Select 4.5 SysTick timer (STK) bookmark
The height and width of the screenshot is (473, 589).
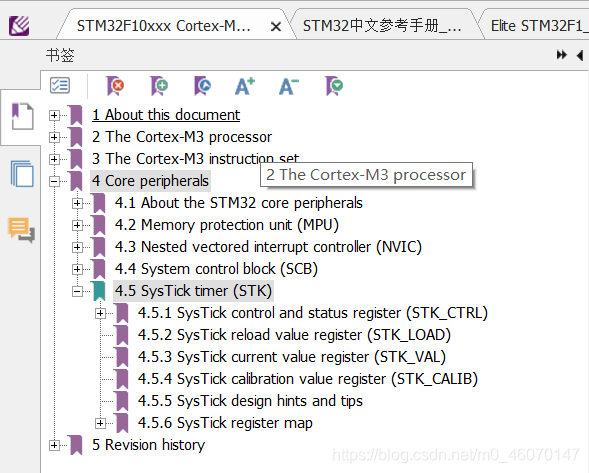[193, 291]
